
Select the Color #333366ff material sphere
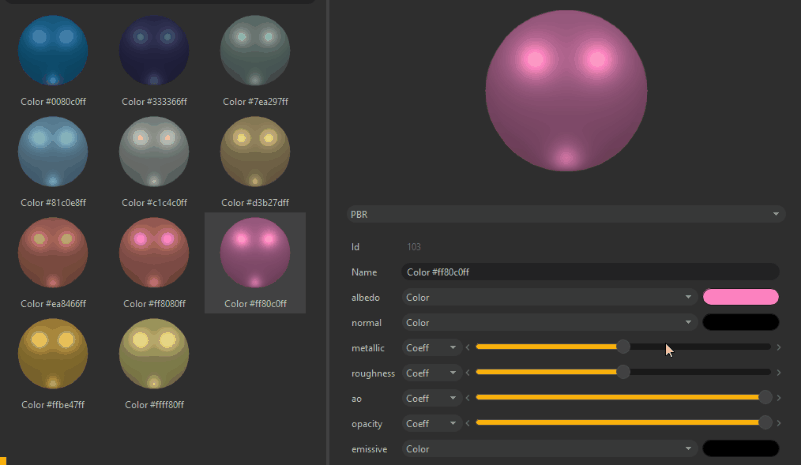(x=154, y=51)
